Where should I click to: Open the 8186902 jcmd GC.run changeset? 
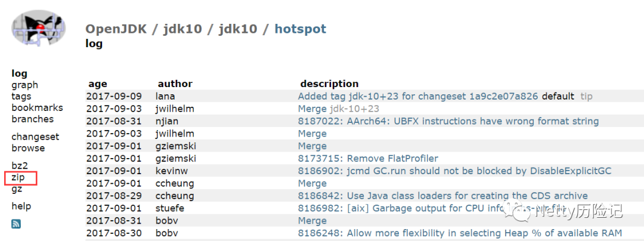click(x=454, y=171)
